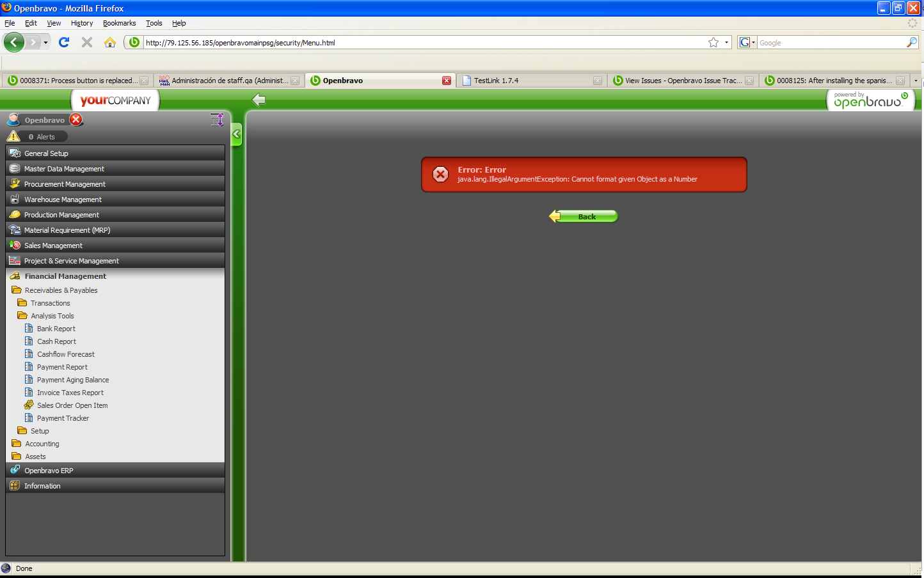Click the expand menu tree icon

(x=217, y=120)
